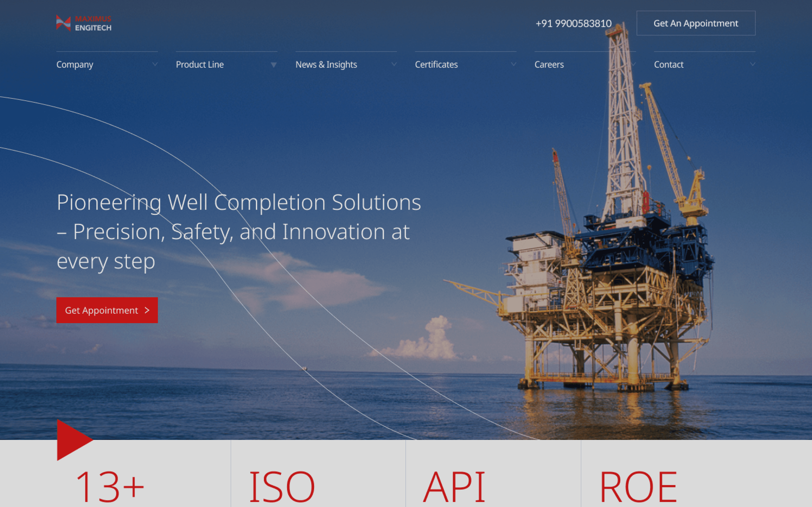Expand the chevron beside Company

155,64
